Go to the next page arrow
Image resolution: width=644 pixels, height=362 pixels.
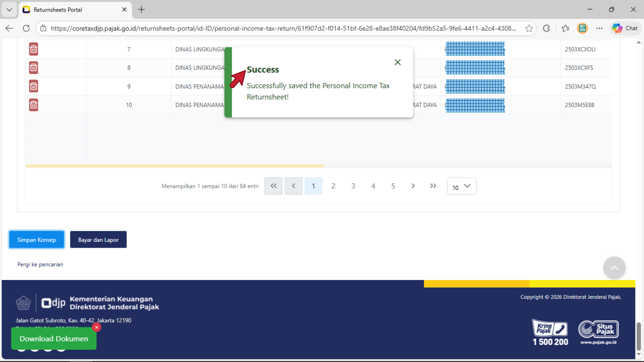(413, 186)
